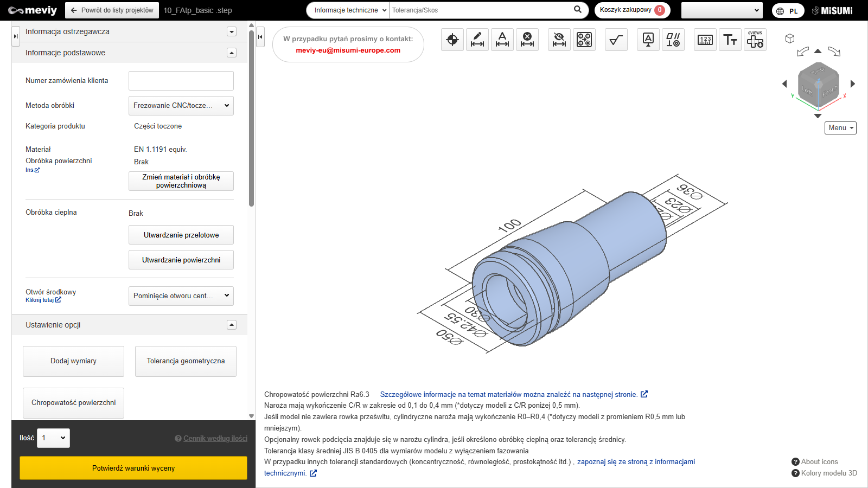Image resolution: width=868 pixels, height=488 pixels.
Task: Open the geometric tolerance symbols tool
Action: click(673, 40)
